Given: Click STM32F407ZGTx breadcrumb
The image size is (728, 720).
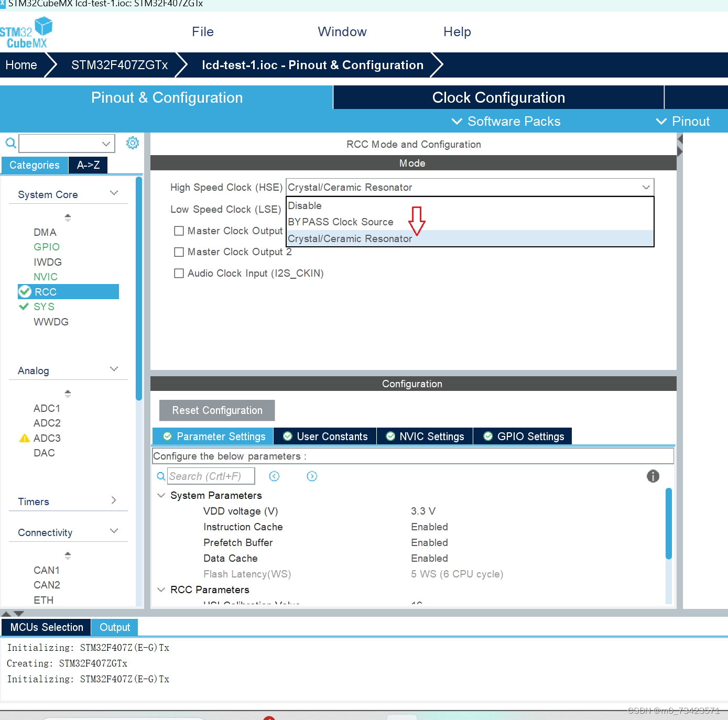Looking at the screenshot, I should tap(119, 65).
